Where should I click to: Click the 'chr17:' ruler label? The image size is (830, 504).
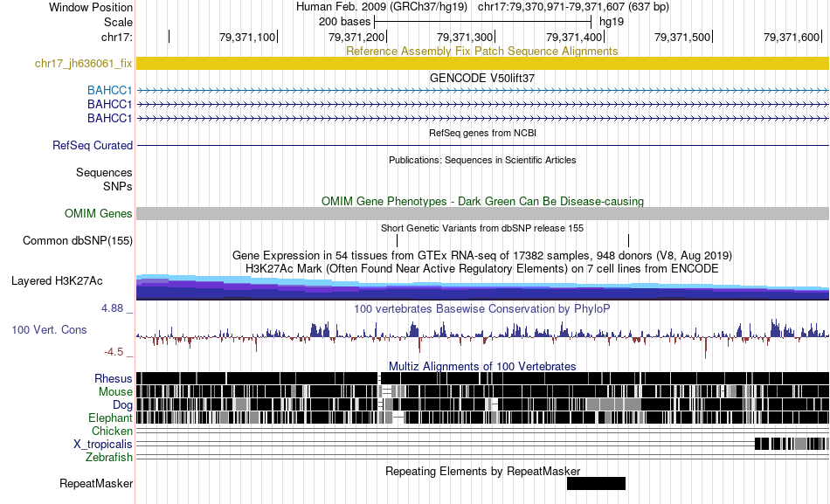click(x=117, y=37)
